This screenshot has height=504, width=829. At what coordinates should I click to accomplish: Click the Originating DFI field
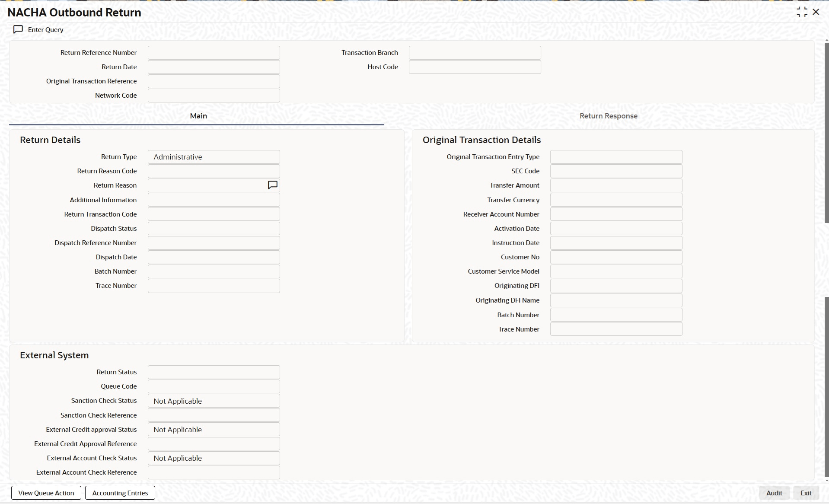(x=616, y=286)
